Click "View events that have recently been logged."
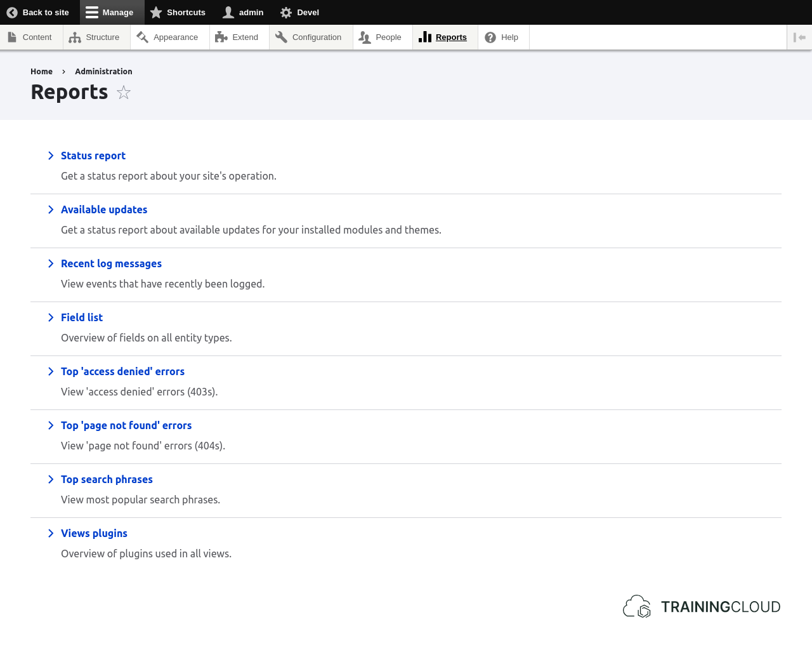This screenshot has height=650, width=812. [x=162, y=284]
